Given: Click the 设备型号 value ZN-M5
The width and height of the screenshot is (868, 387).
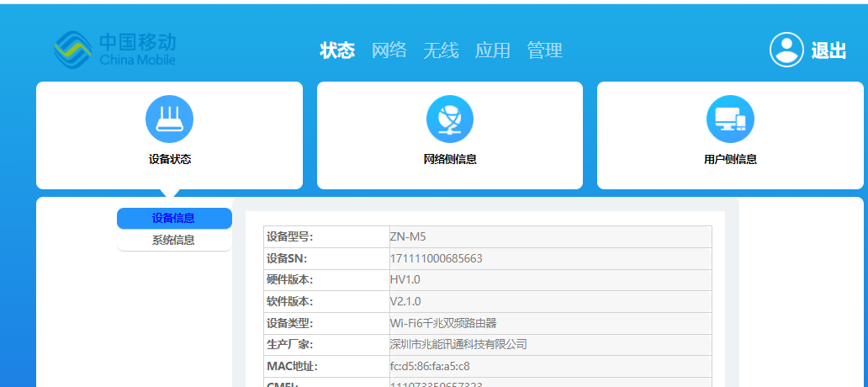Looking at the screenshot, I should point(408,237).
